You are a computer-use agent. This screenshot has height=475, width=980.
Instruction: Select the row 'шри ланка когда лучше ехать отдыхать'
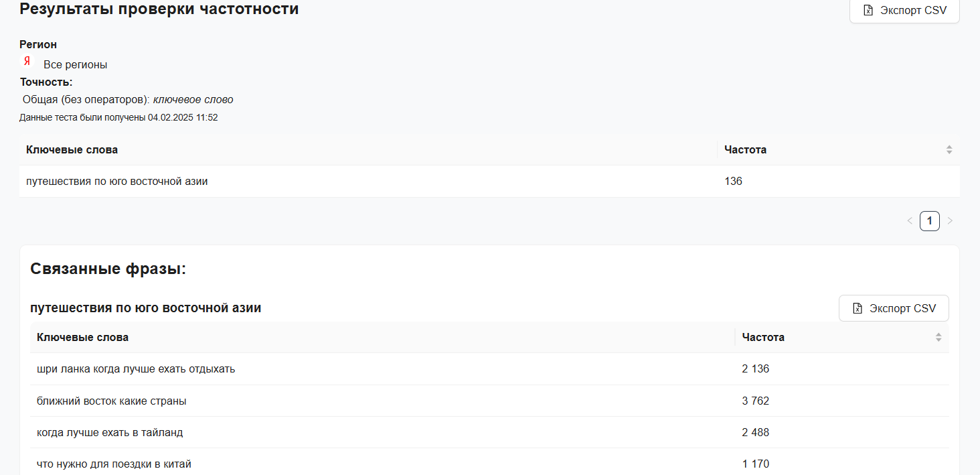tap(136, 369)
